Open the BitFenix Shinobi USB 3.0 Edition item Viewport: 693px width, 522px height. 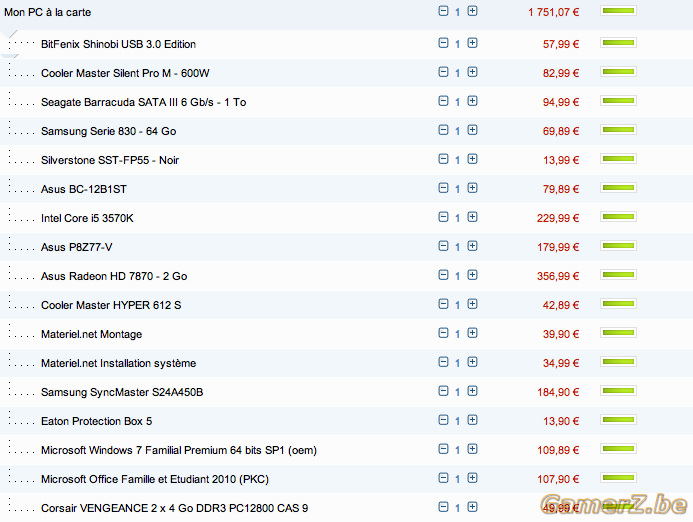tap(118, 44)
